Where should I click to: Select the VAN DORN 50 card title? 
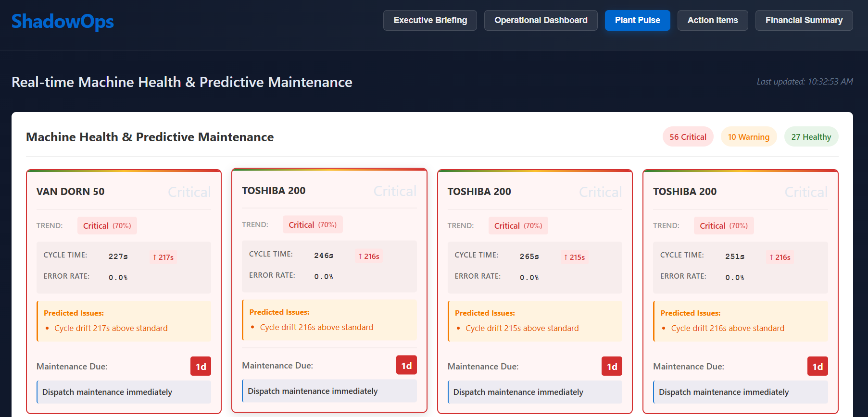point(70,192)
